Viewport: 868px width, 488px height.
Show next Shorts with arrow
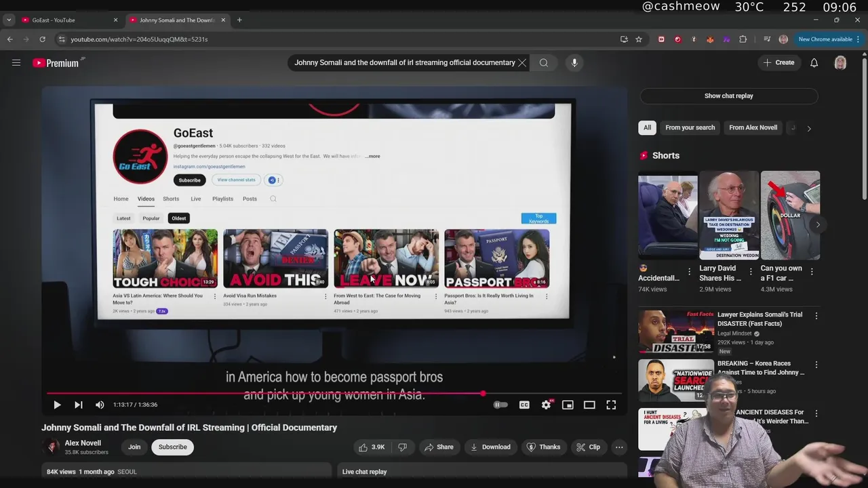pyautogui.click(x=818, y=224)
